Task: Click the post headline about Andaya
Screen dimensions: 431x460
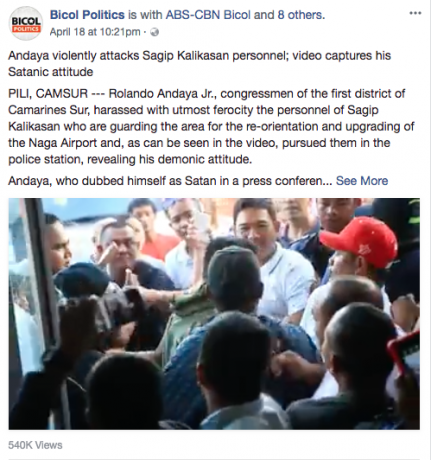Action: pyautogui.click(x=199, y=63)
